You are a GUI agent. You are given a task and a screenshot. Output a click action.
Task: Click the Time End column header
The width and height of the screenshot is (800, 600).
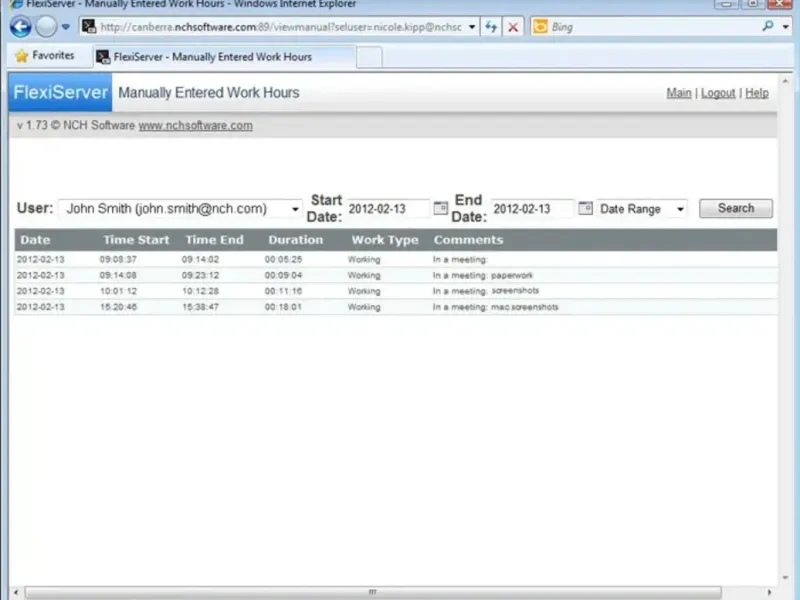pyautogui.click(x=214, y=240)
